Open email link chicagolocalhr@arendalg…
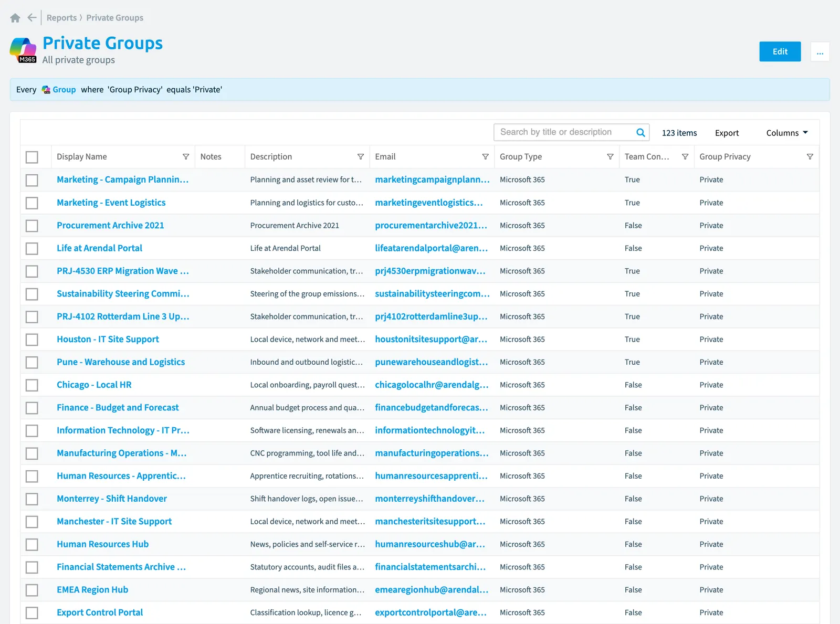The width and height of the screenshot is (840, 624). pos(432,385)
